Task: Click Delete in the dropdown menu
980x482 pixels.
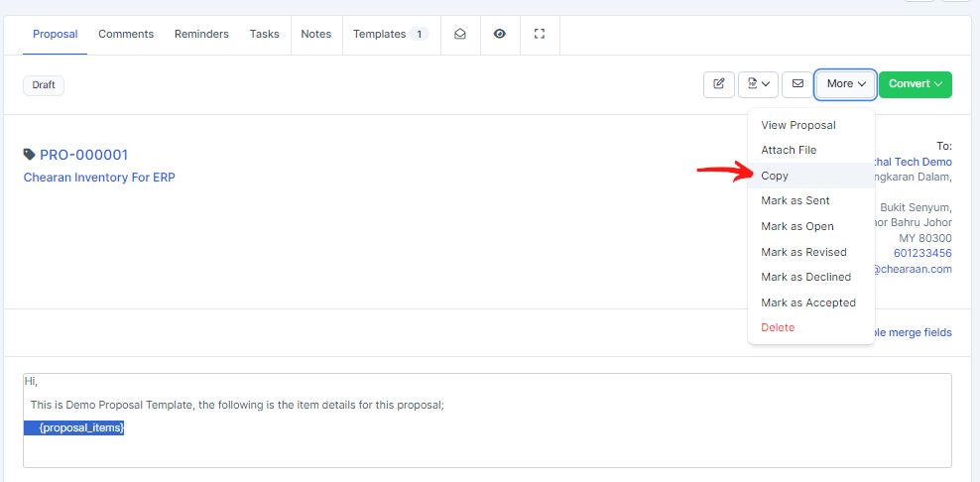Action: tap(778, 327)
